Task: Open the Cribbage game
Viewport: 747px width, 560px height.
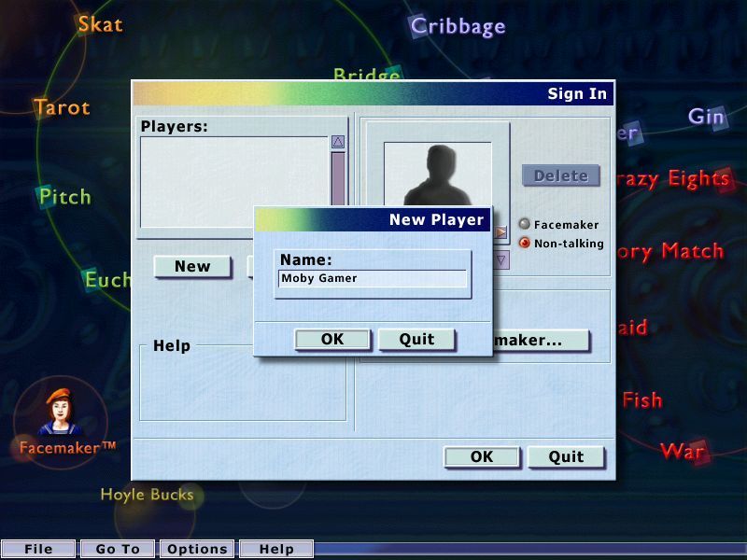Action: coord(458,27)
